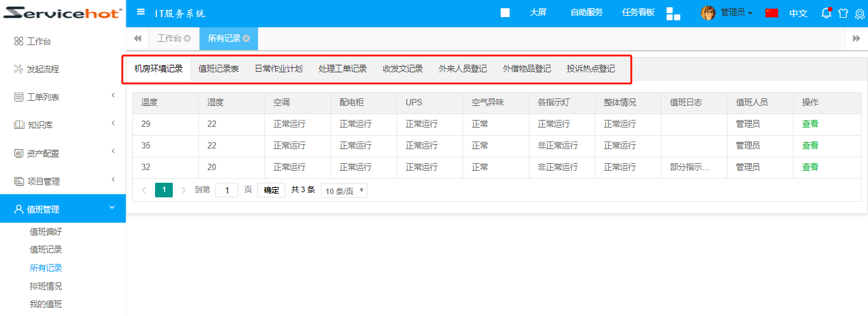This screenshot has width=868, height=316.
Task: Open the notification bell icon
Action: click(826, 13)
